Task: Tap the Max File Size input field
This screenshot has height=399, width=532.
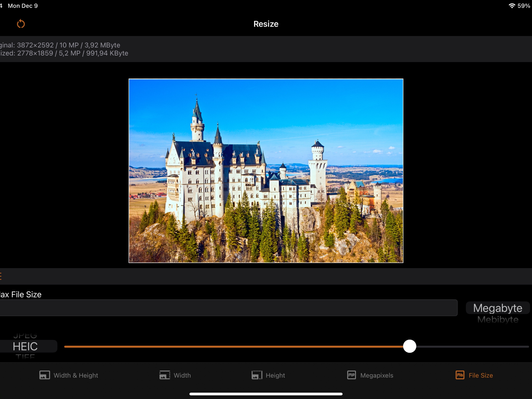Action: [x=217, y=308]
